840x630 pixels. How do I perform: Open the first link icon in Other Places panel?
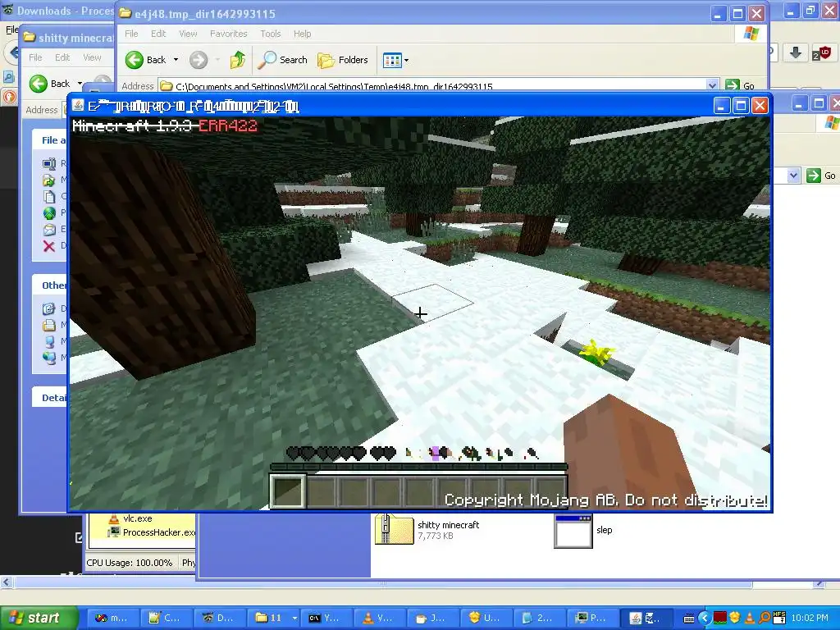(x=48, y=308)
